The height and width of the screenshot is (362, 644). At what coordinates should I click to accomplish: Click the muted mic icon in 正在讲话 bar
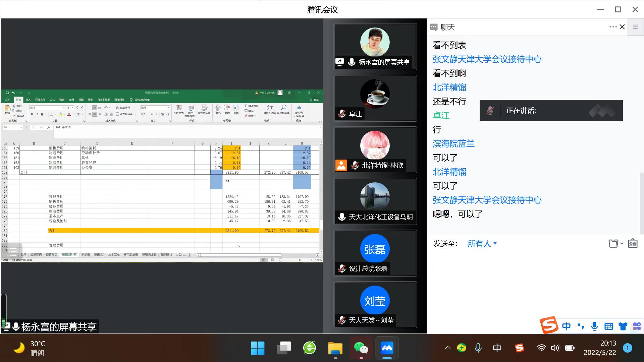[x=490, y=111]
